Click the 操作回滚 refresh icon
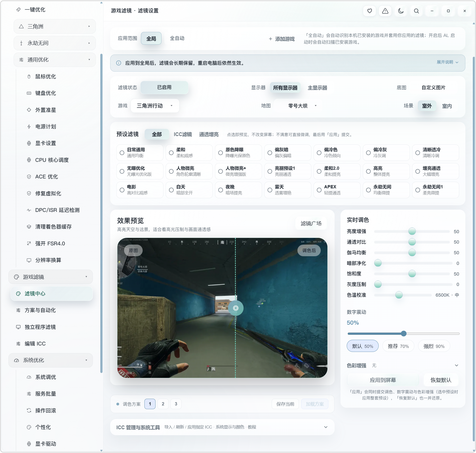The image size is (476, 453). pyautogui.click(x=29, y=411)
